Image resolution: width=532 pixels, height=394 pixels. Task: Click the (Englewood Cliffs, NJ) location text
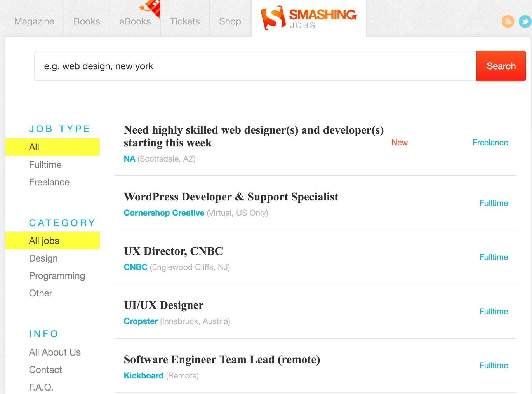190,267
